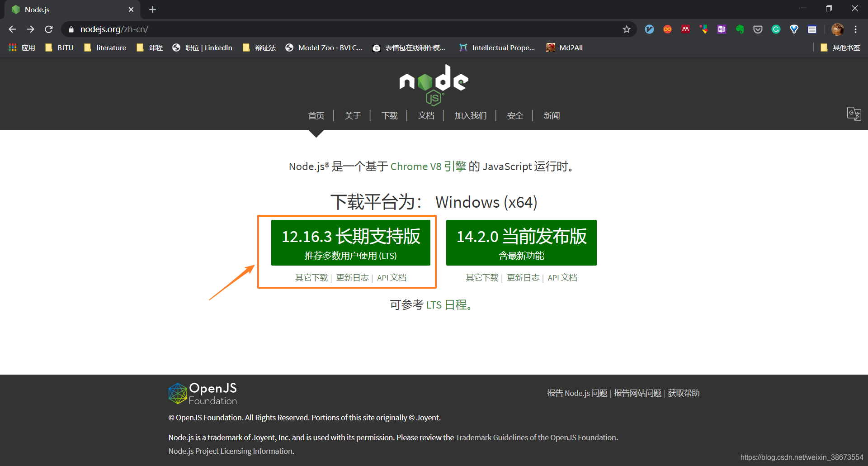The image size is (868, 466).
Task: Open 更新日志 under 14.2.0 current
Action: point(523,278)
